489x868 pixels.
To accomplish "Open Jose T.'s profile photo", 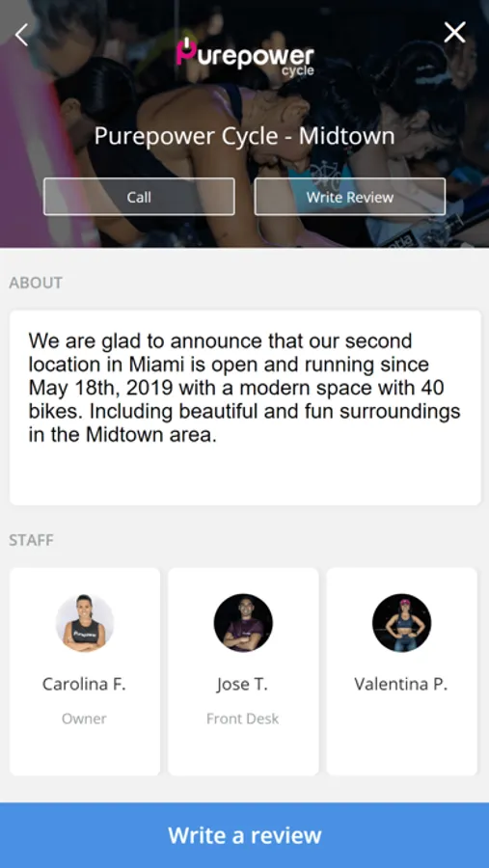I will pos(243,623).
